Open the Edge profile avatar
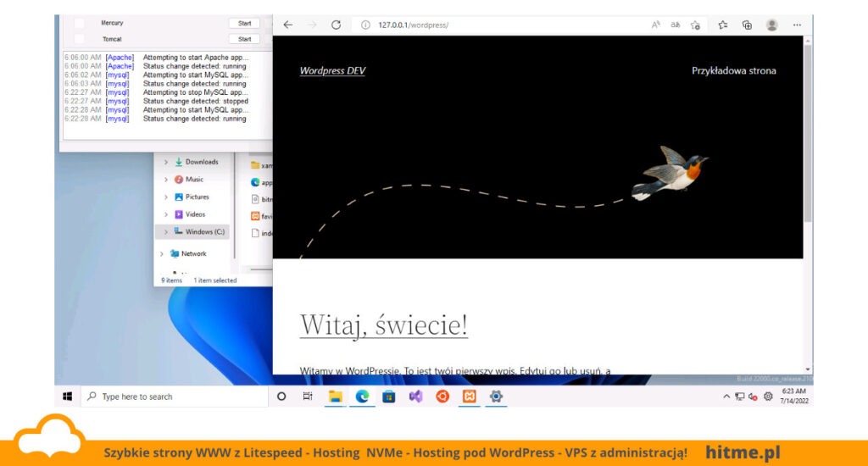The height and width of the screenshot is (466, 868). 771,25
